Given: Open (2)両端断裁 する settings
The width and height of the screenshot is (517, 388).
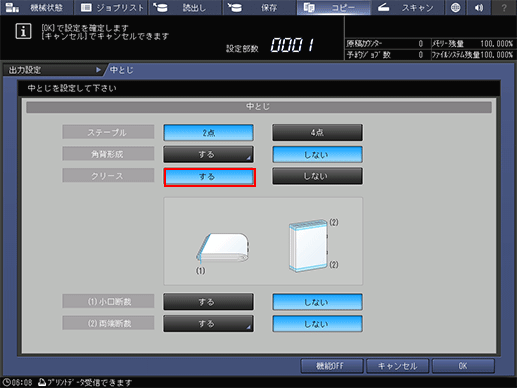Looking at the screenshot, I should (208, 324).
